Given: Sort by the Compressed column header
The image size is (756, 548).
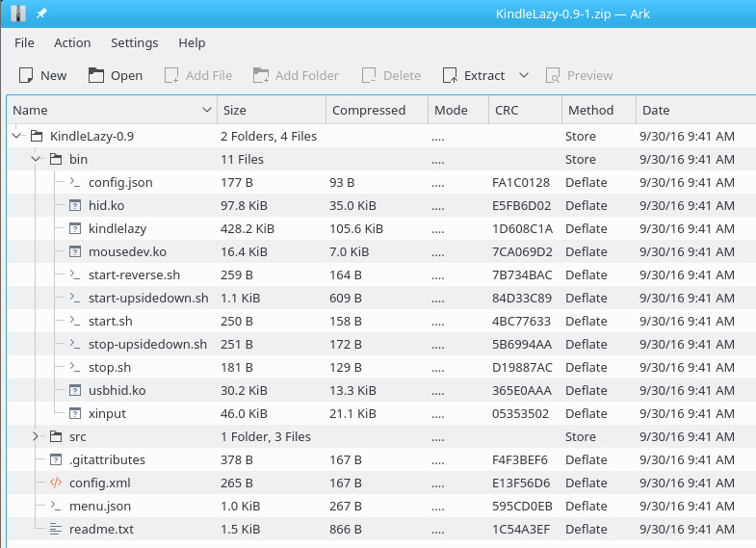Looking at the screenshot, I should [x=377, y=110].
